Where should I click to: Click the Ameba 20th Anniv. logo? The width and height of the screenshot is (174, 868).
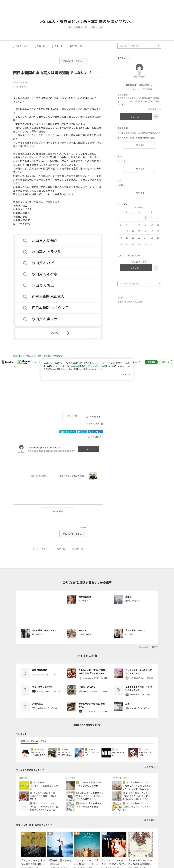24,362
